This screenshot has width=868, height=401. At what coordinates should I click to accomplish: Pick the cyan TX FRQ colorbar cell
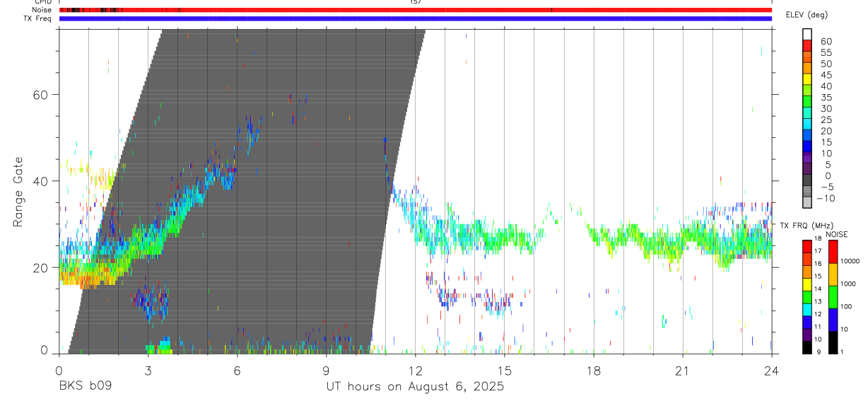807,309
